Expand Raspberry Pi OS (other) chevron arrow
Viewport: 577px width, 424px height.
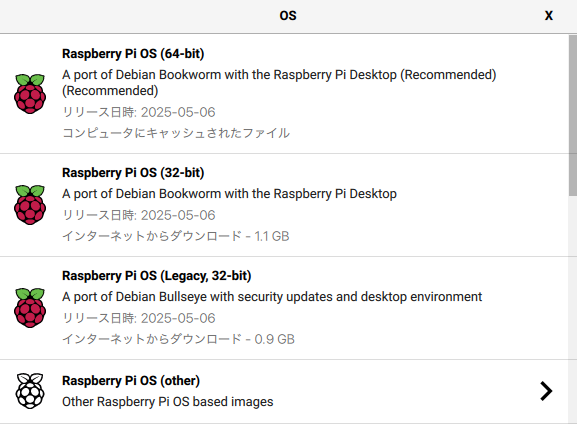[546, 391]
